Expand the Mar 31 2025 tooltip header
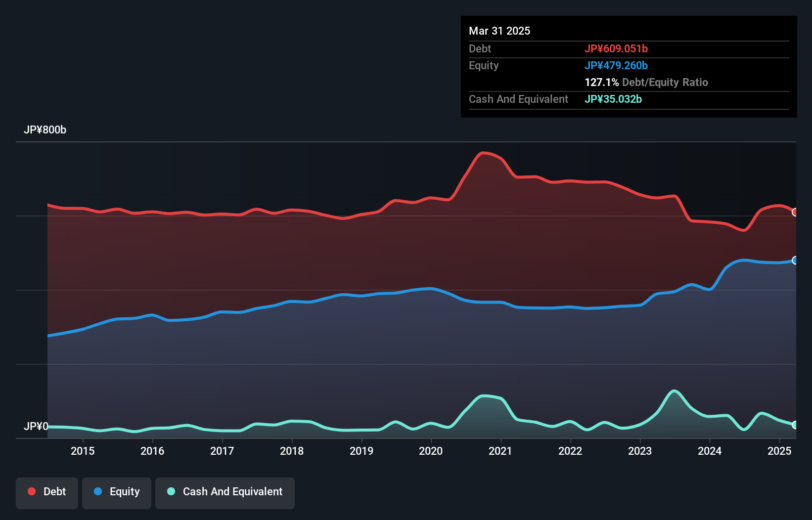Image resolution: width=812 pixels, height=520 pixels. pos(499,31)
